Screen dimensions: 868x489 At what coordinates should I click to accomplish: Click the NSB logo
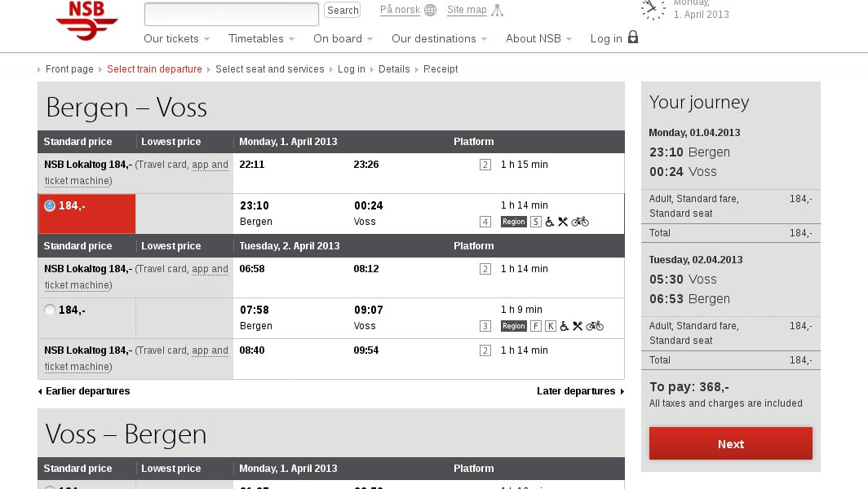(86, 21)
